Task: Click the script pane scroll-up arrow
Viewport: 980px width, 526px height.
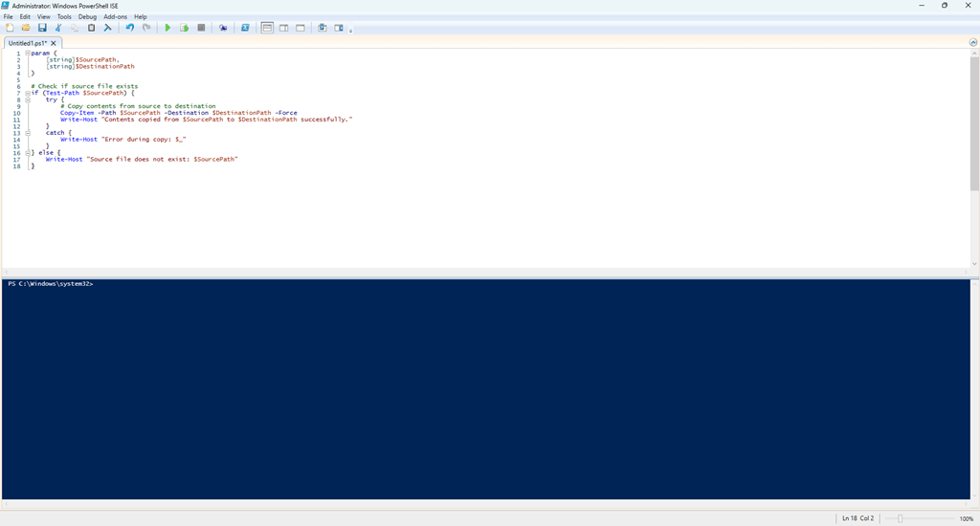Action: (x=974, y=54)
